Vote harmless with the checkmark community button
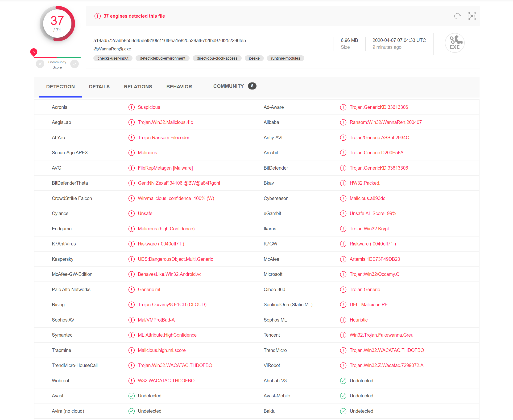513x420 pixels. pos(74,64)
